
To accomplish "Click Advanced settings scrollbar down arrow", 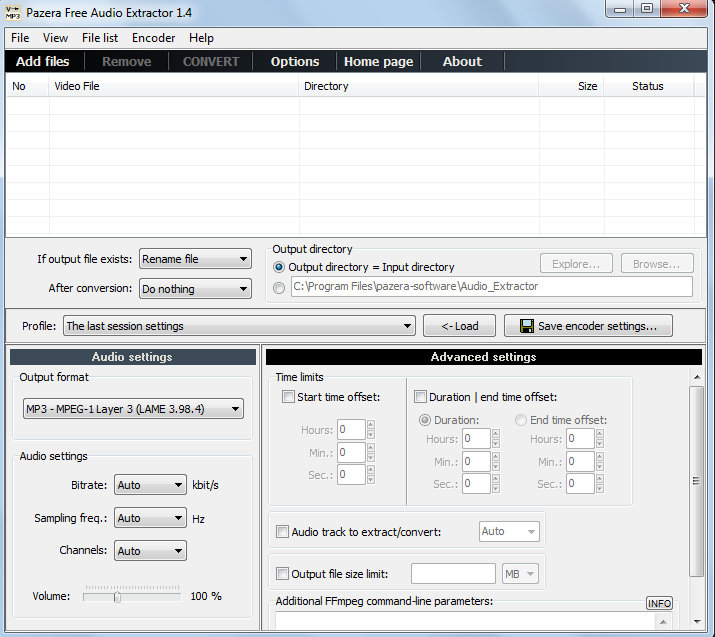I will click(696, 621).
